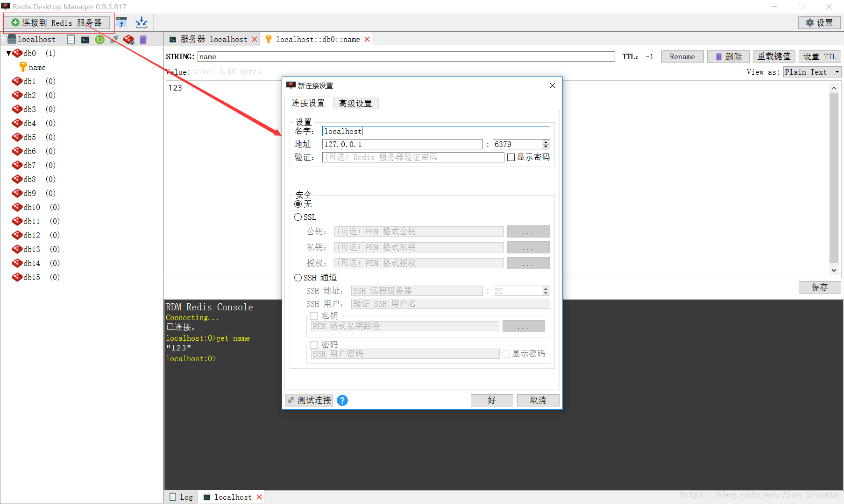
Task: Select the SSL security radio button
Action: pyautogui.click(x=298, y=217)
